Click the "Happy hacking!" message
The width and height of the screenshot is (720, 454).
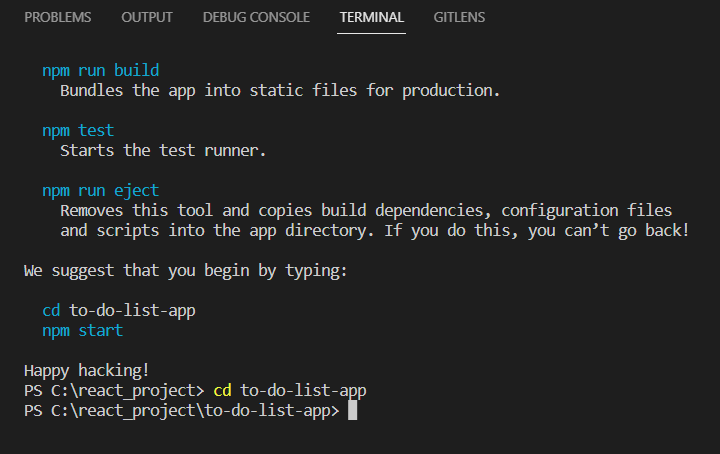tap(87, 370)
